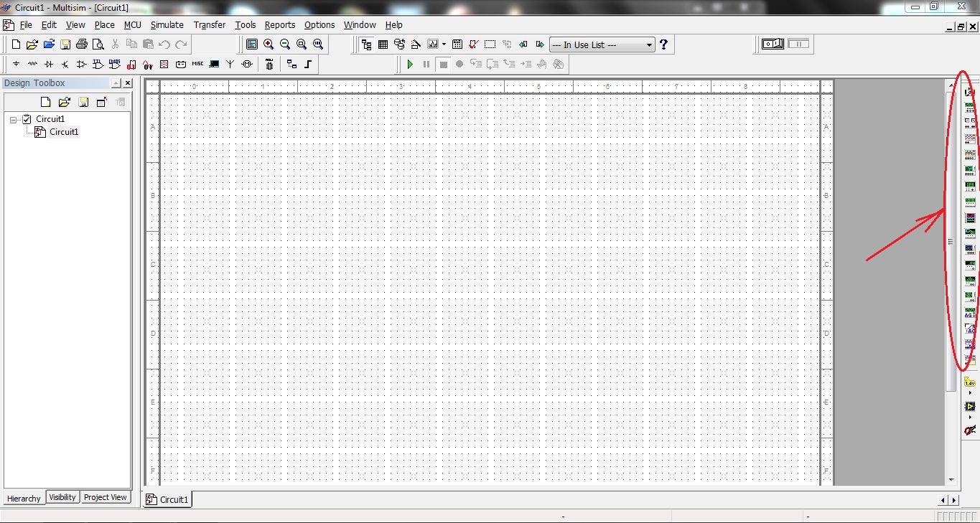Screen dimensions: 980x523
Task: Pin the Design Toolbox panel
Action: 116,83
